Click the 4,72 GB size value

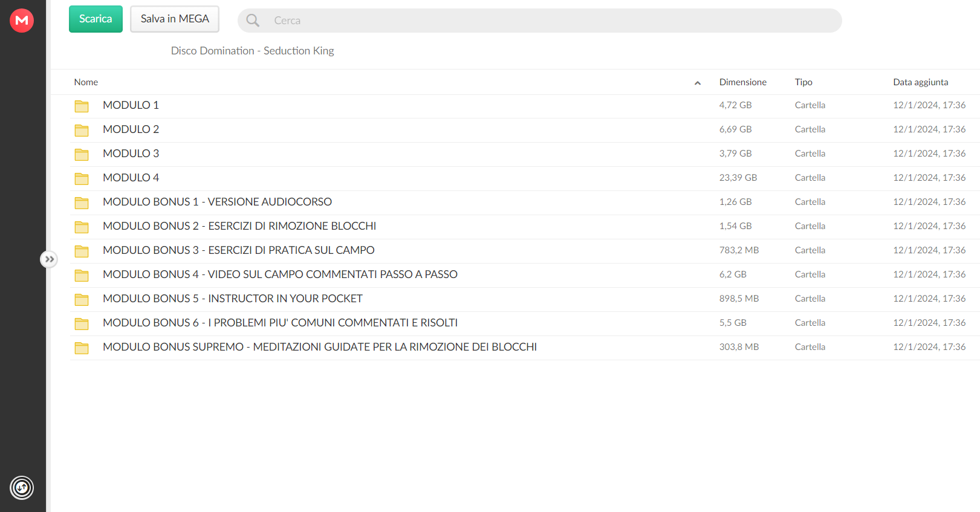[x=735, y=105]
